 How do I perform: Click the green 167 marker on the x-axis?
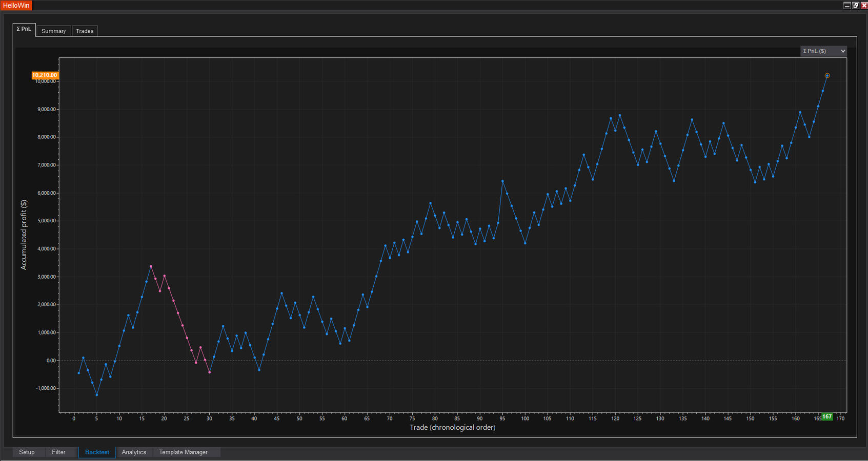(x=827, y=417)
